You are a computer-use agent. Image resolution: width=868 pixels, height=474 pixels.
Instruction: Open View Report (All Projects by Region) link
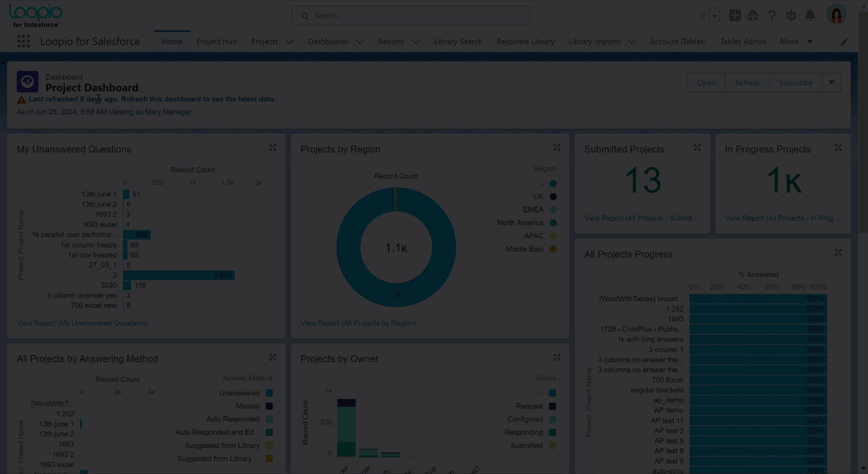[x=358, y=323]
